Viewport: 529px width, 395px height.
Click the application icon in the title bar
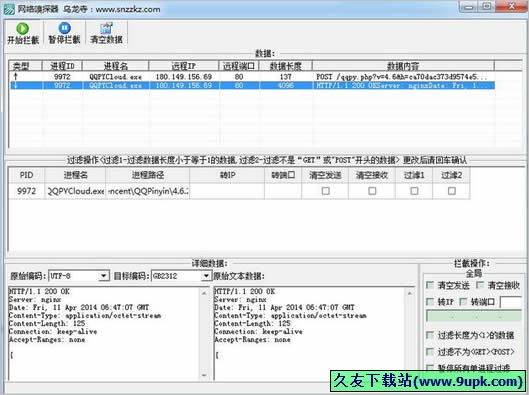click(x=9, y=9)
